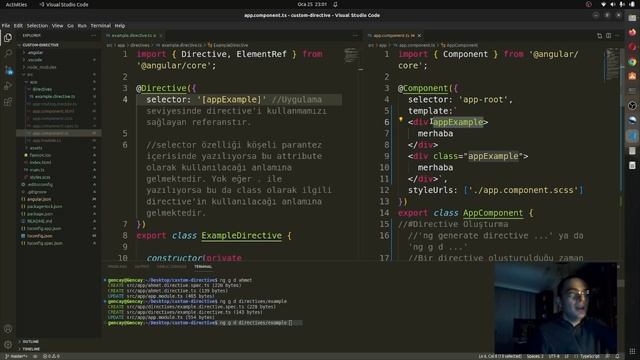
Task: Switch to the TERMINAL panel tab
Action: click(203, 267)
